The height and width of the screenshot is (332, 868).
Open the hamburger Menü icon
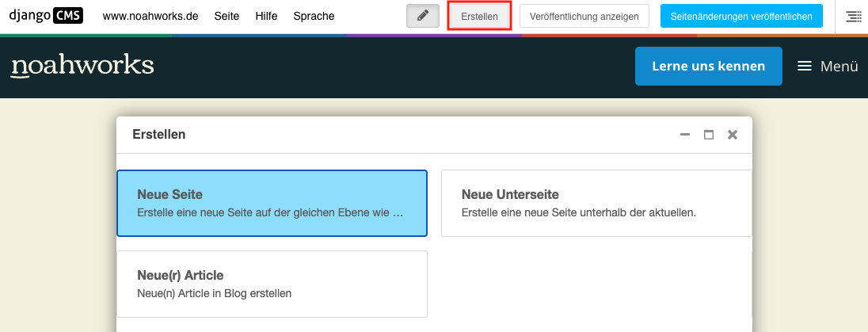click(x=805, y=67)
